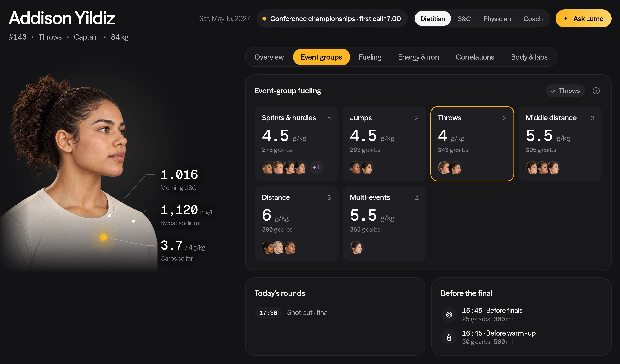The height and width of the screenshot is (364, 620).
Task: Click first athlete avatar in Jumps card
Action: pos(356,168)
